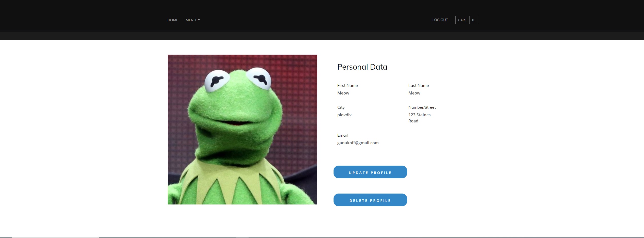The image size is (644, 238).
Task: Click the Kermit profile photo
Action: 242,130
